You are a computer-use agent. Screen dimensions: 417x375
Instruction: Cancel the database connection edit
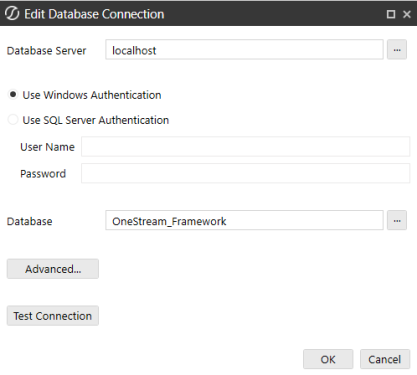coord(385,359)
